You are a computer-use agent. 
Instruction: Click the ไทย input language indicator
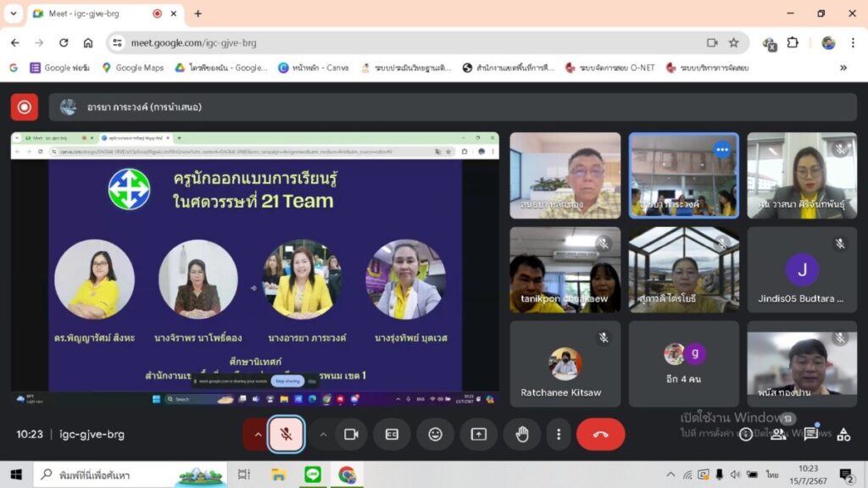771,474
